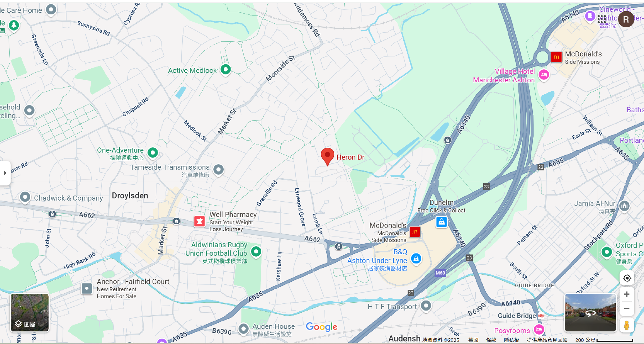
Task: Click the Aldwinians Rugby club marker
Action: (x=256, y=252)
